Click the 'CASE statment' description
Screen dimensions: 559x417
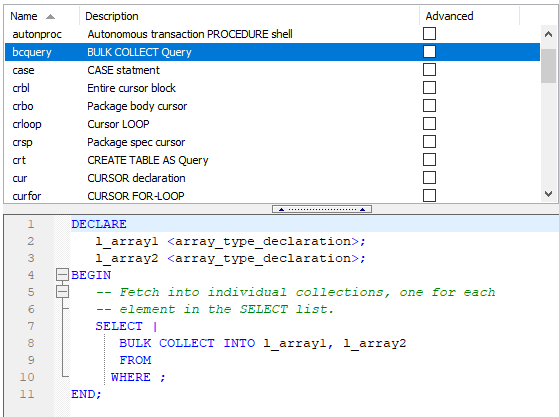tap(123, 70)
